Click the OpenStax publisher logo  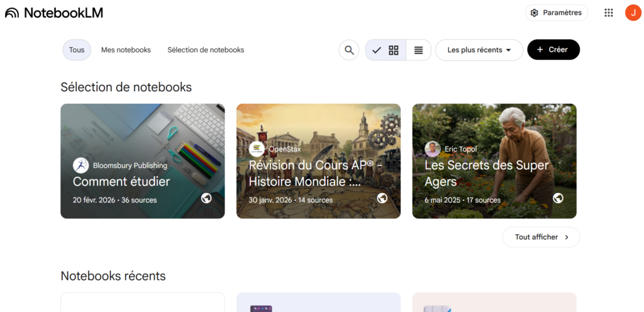[257, 149]
